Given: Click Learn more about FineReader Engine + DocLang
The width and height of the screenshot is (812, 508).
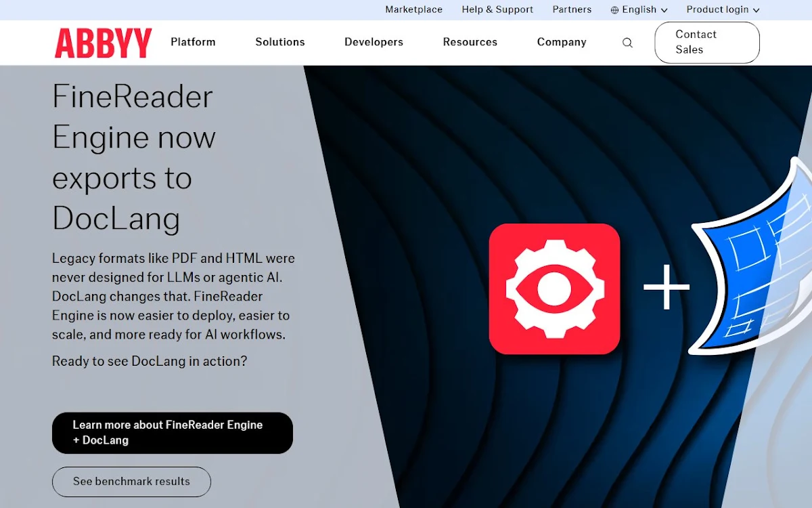Looking at the screenshot, I should pos(173,433).
